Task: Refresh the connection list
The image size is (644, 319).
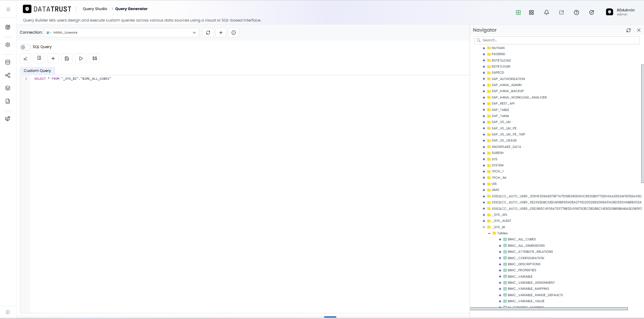Action: point(208,33)
